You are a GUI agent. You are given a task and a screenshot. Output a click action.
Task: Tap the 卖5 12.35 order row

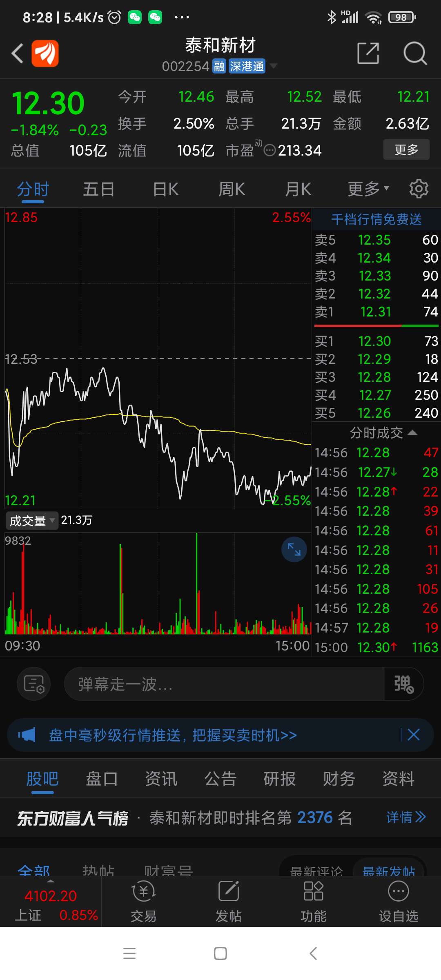coord(376,240)
